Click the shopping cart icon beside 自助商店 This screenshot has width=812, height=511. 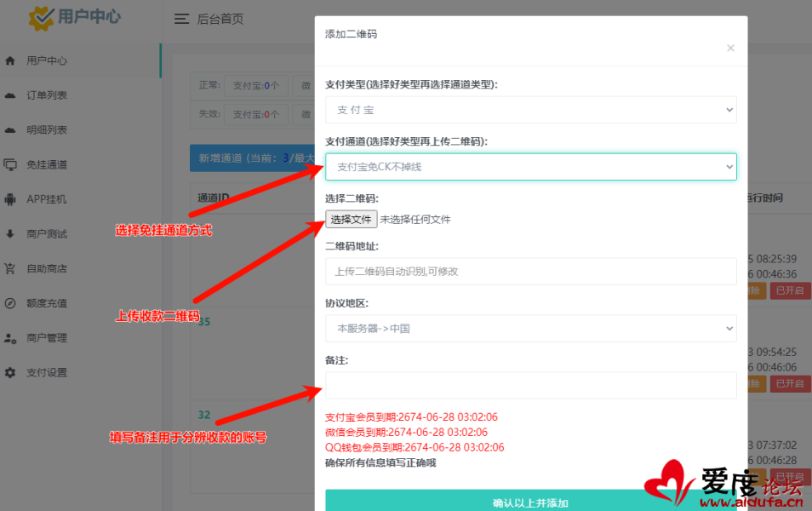pos(10,268)
